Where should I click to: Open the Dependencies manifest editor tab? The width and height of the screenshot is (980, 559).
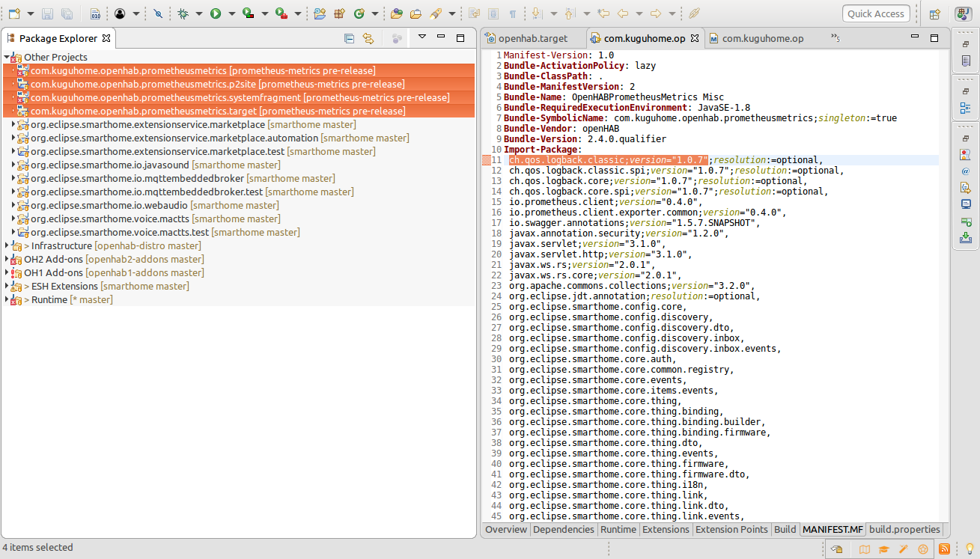[x=564, y=529]
